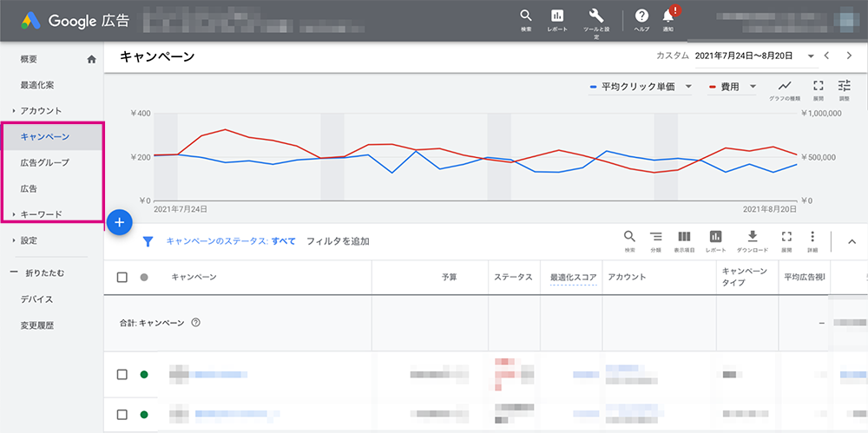Sort by 予算 column header
This screenshot has height=433, width=868.
point(450,278)
